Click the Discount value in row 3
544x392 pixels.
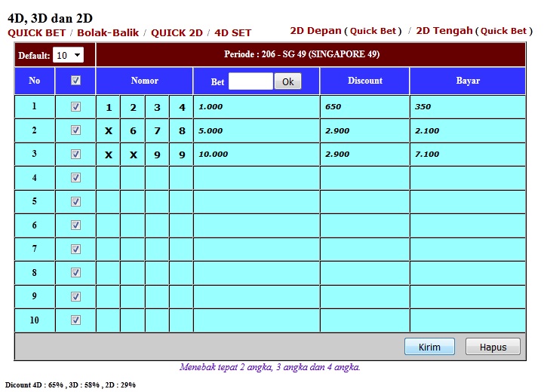[x=337, y=155]
